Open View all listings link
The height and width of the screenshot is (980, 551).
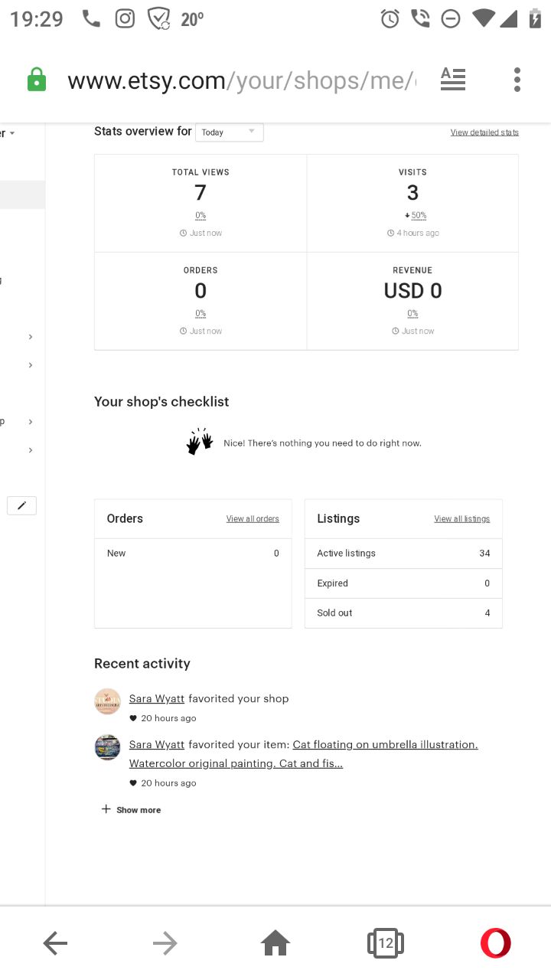tap(462, 519)
